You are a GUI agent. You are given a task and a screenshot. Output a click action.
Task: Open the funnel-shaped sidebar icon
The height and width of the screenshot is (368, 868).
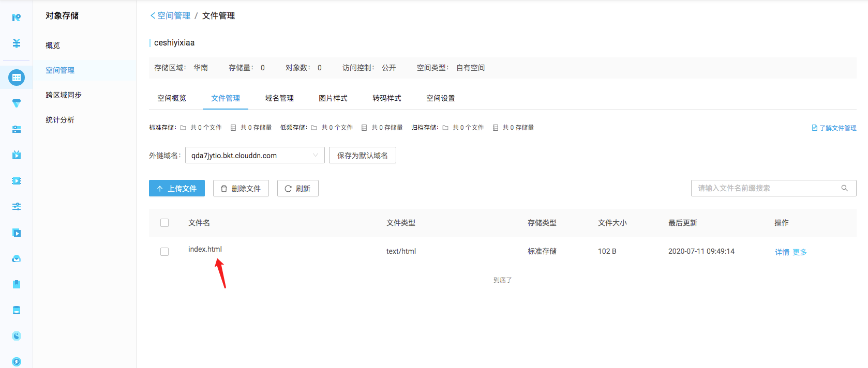(17, 103)
